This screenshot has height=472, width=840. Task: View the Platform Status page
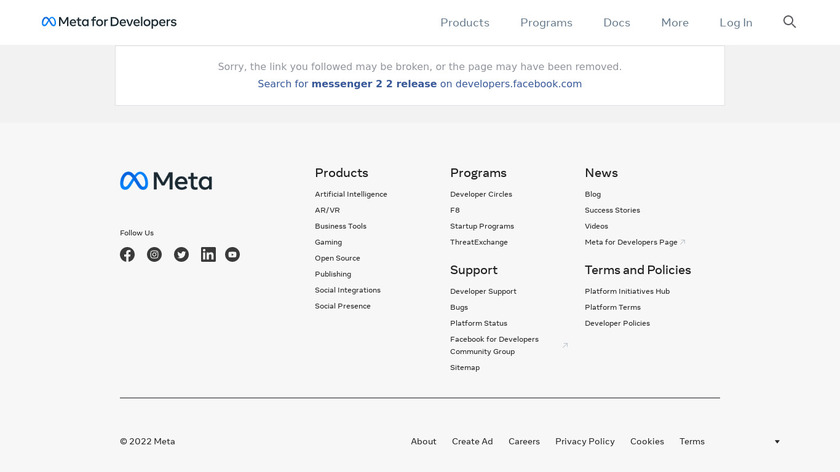(478, 323)
